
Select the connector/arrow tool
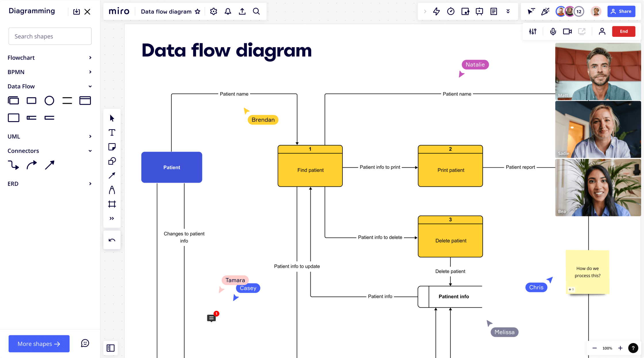pyautogui.click(x=111, y=176)
